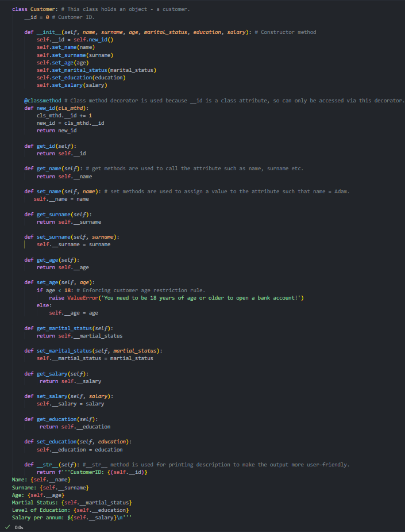Screen dimensions: 405x532
Task: Click the 0.0s execution time label
Action: click(18, 527)
